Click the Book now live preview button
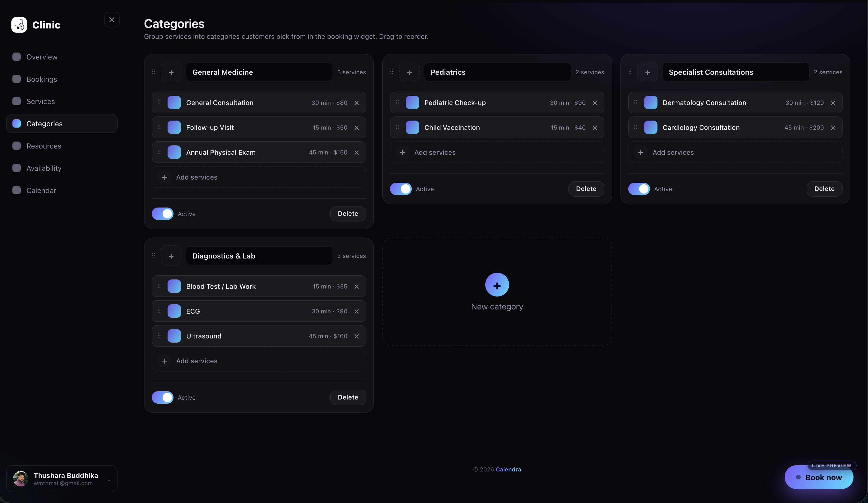868x503 pixels. 819,477
